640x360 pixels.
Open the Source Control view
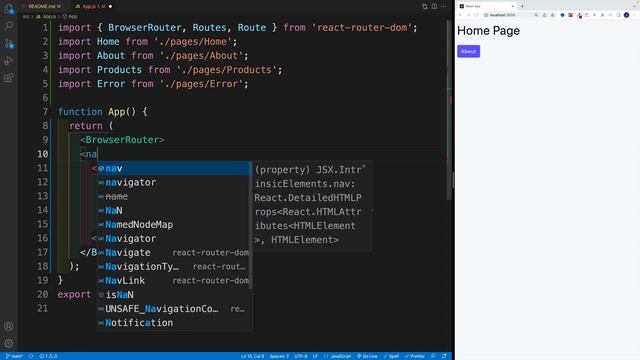click(9, 43)
